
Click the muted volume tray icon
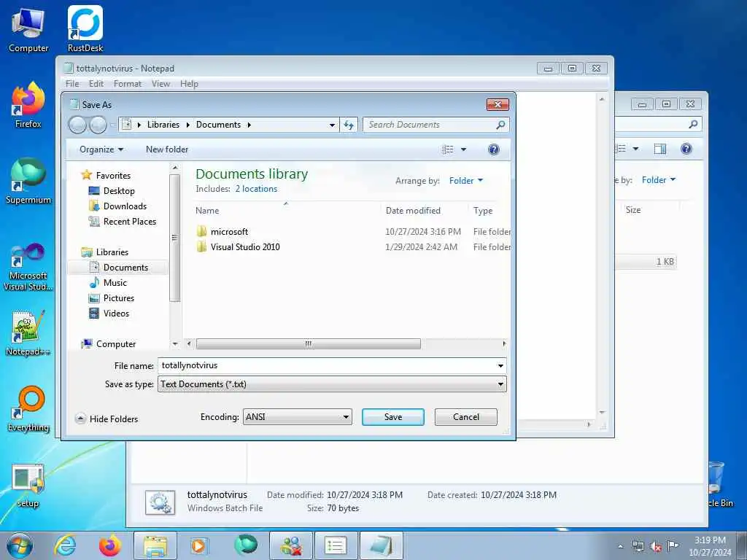click(656, 547)
